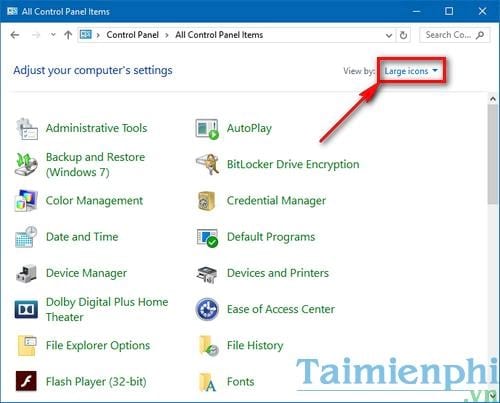The height and width of the screenshot is (403, 500).
Task: Open the recent locations dropdown arrow
Action: point(53,35)
